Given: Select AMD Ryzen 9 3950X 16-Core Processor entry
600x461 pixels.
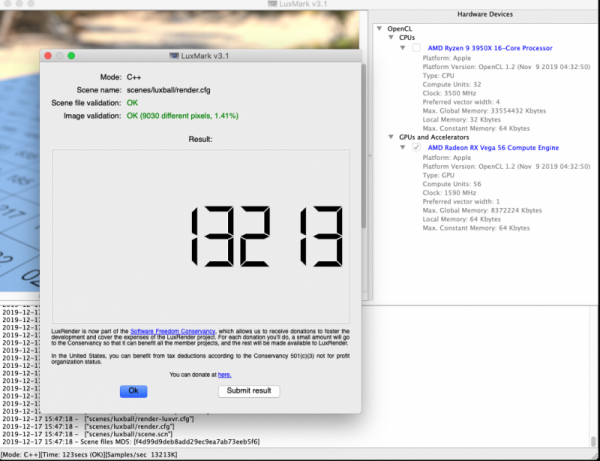Looking at the screenshot, I should tap(490, 48).
